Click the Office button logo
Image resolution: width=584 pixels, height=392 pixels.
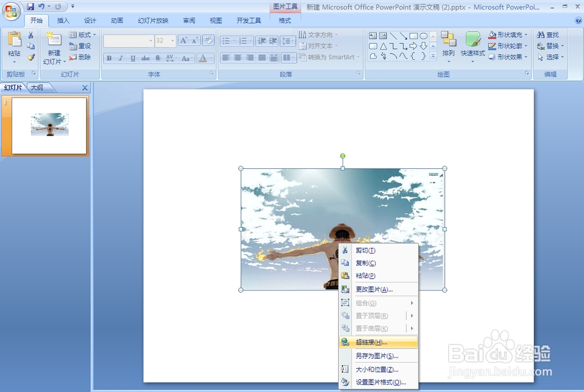pyautogui.click(x=11, y=11)
